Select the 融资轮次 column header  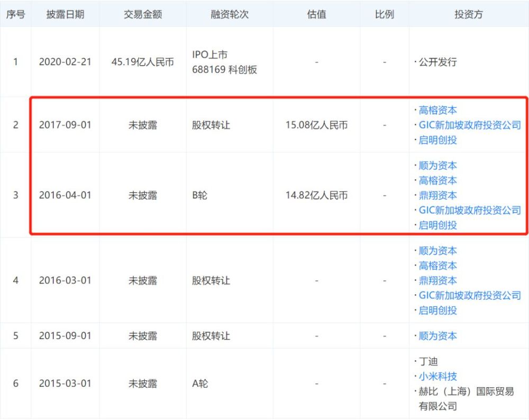tap(230, 14)
